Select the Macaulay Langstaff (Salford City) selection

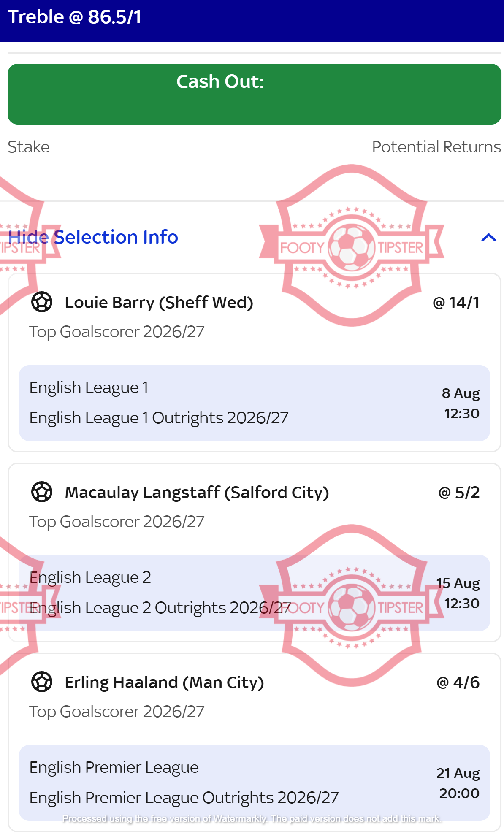point(197,493)
